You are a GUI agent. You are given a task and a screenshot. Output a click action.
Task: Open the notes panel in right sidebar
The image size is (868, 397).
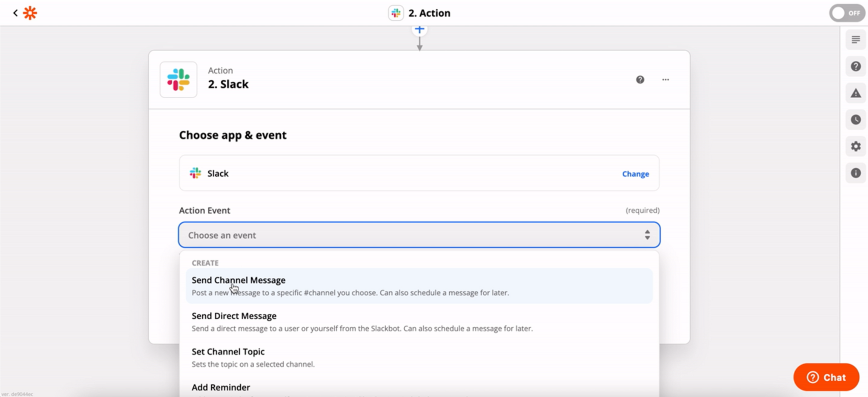[x=856, y=40]
